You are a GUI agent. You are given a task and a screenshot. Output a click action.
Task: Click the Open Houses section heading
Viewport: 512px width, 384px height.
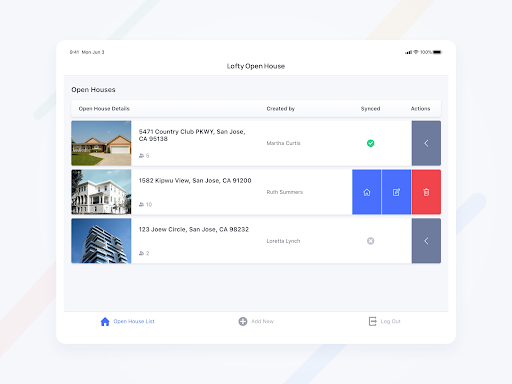(x=93, y=90)
